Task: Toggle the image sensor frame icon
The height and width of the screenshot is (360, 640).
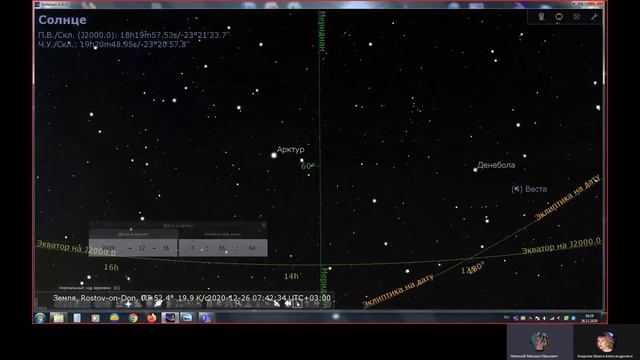Action: click(559, 17)
